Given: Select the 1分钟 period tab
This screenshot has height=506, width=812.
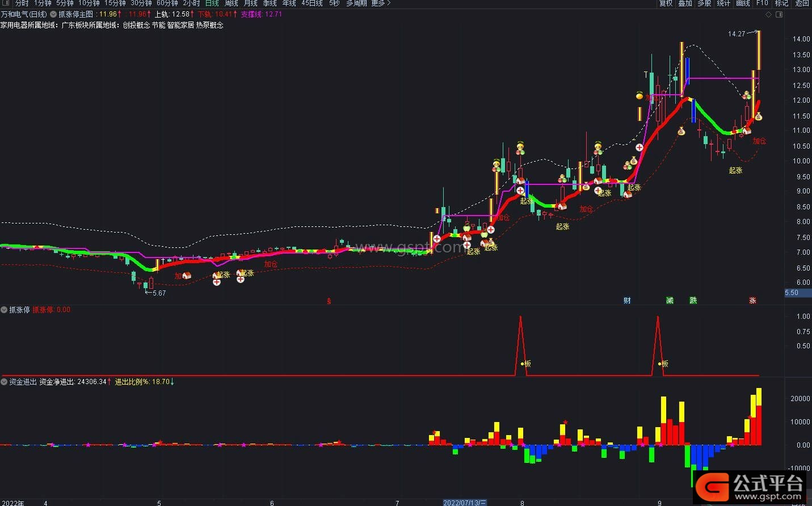Looking at the screenshot, I should [x=43, y=3].
